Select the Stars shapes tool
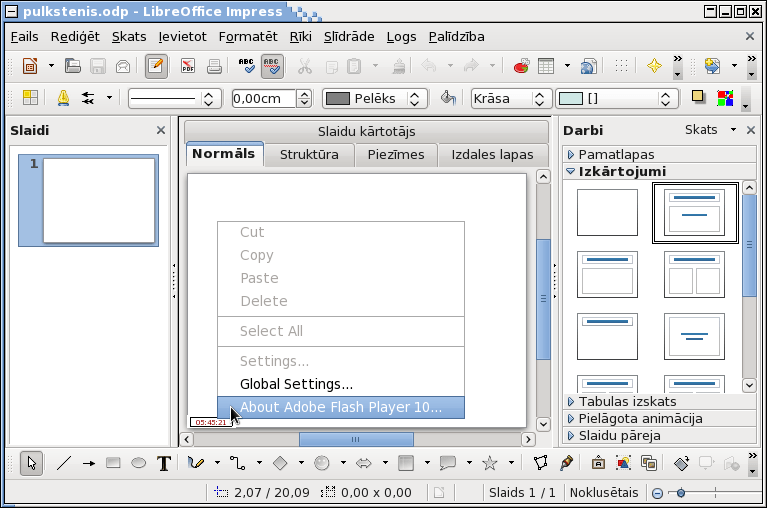Viewport: 767px width, 508px height. click(x=490, y=463)
